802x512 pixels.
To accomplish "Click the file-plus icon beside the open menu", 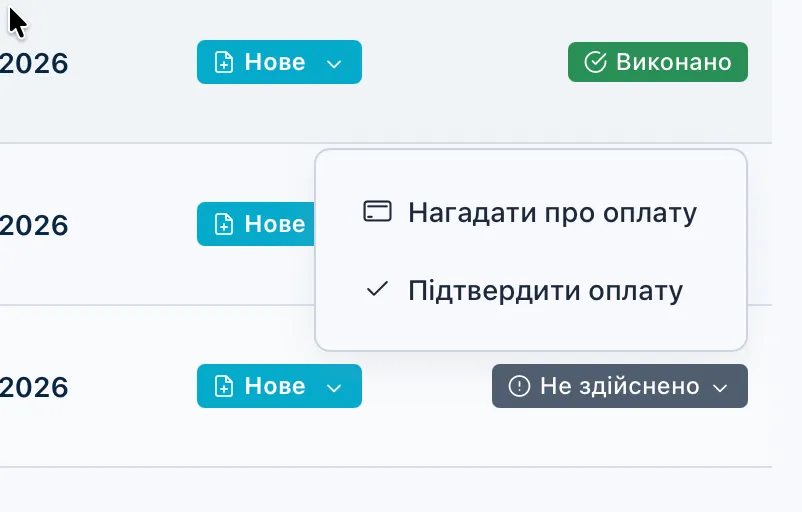I will click(x=225, y=225).
